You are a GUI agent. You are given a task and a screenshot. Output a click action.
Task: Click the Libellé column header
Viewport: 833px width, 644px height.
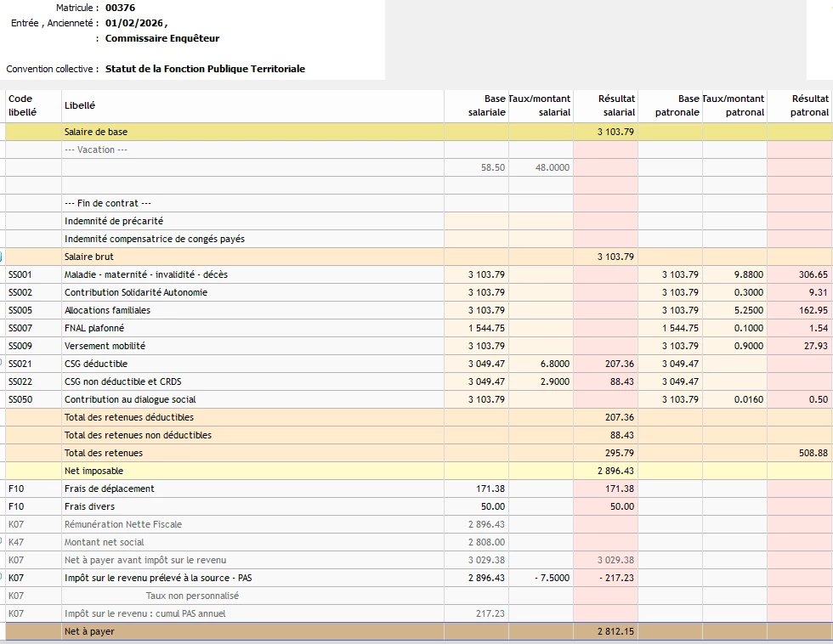coord(80,105)
